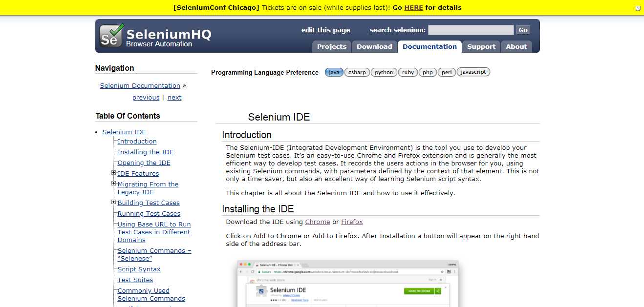Go to the next page link
This screenshot has width=644, height=307.
pyautogui.click(x=174, y=97)
